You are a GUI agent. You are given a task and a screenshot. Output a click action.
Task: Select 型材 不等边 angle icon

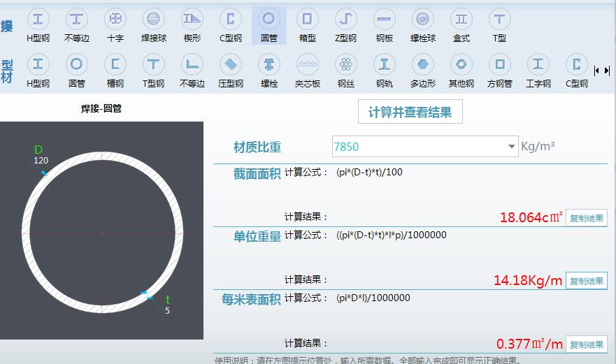pyautogui.click(x=192, y=64)
